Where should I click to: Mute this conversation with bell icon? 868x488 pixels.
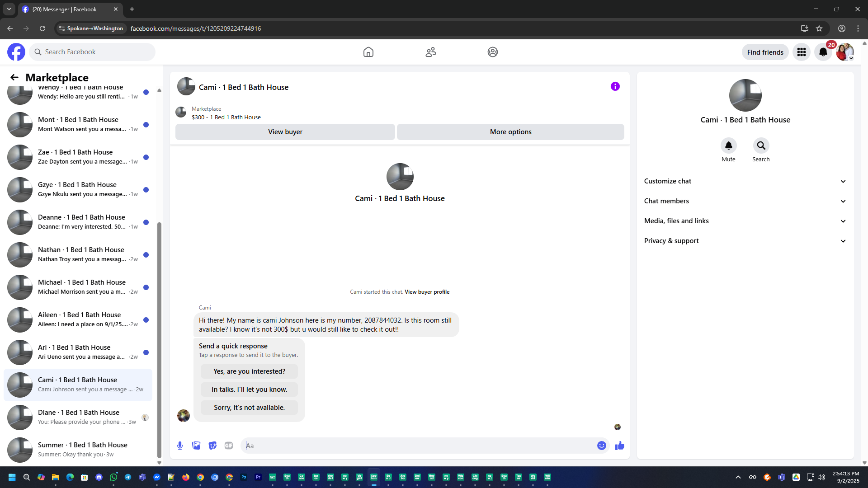coord(728,145)
